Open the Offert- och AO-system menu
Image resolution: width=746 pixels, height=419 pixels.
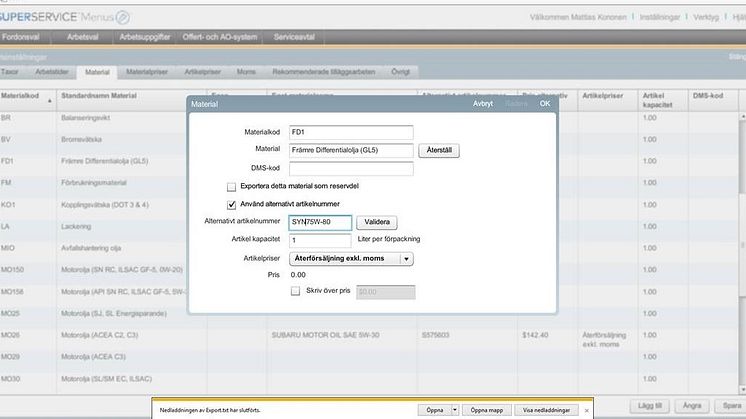(219, 37)
